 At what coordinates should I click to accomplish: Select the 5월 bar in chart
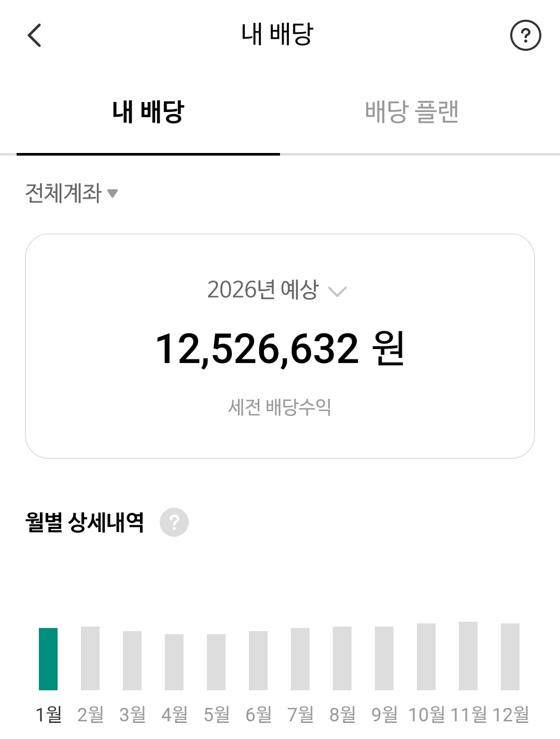pyautogui.click(x=216, y=662)
